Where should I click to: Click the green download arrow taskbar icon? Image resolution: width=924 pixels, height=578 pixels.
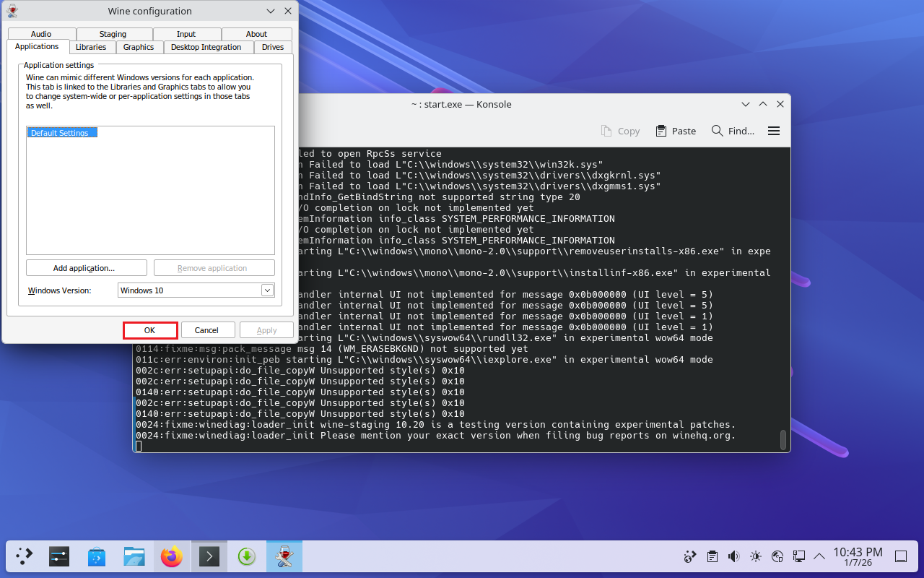coord(247,556)
